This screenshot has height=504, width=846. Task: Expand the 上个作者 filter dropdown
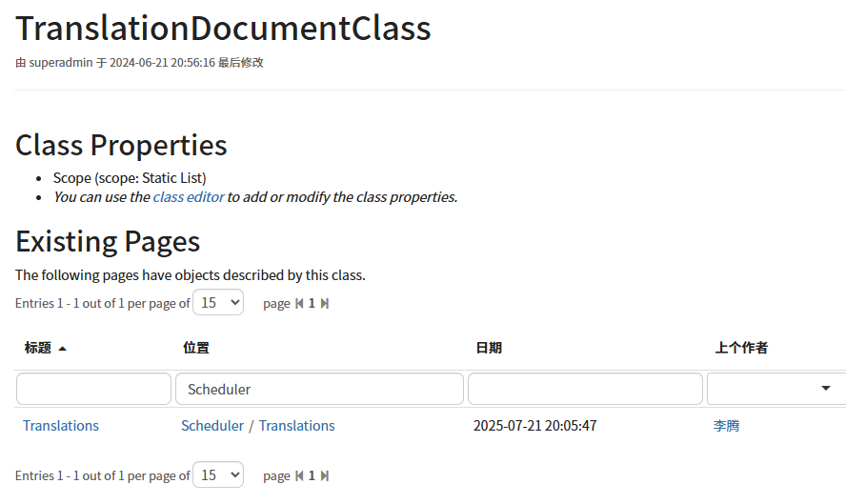(x=825, y=389)
